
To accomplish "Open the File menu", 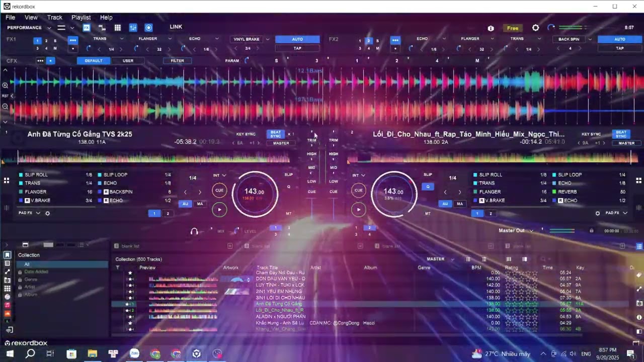I will 10,17.
